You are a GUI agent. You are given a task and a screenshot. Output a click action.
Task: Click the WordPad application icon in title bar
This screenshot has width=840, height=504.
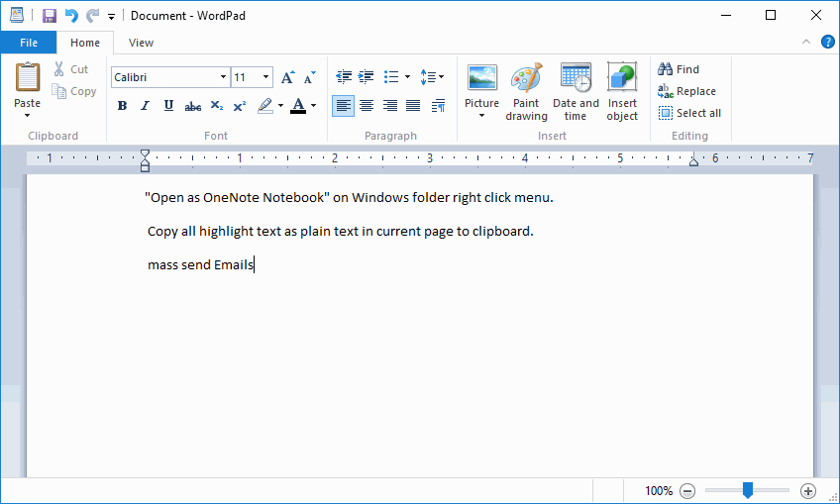click(x=17, y=16)
